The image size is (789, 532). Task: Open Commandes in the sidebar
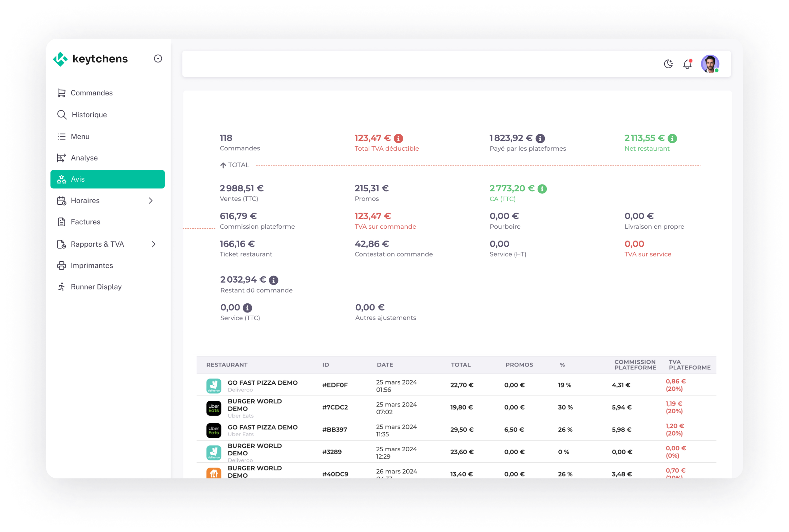tap(92, 93)
